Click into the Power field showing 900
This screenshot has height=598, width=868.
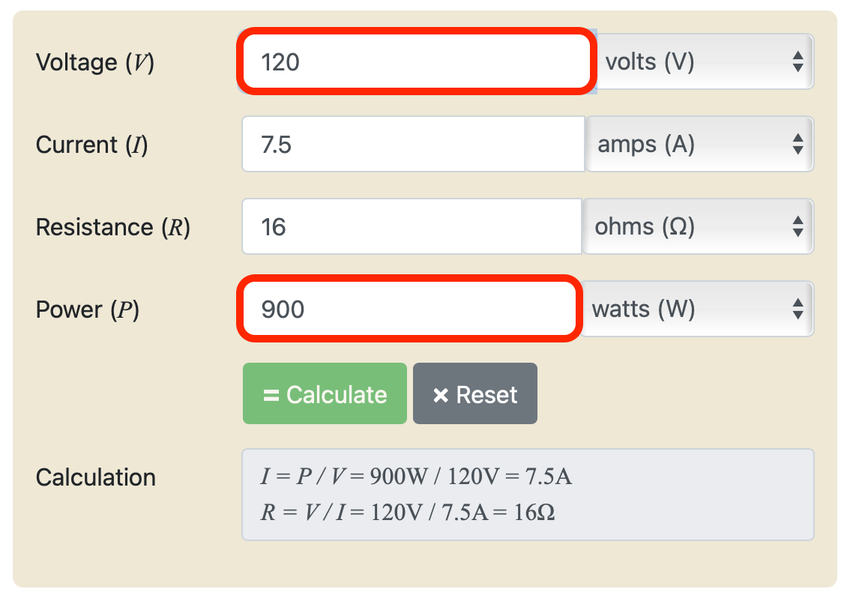point(409,309)
